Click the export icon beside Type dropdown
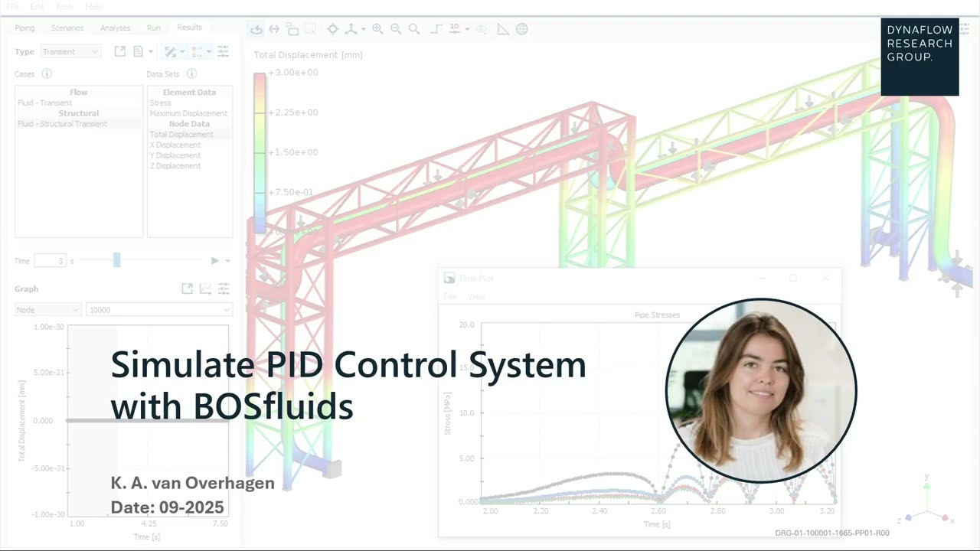The height and width of the screenshot is (551, 980). (120, 51)
